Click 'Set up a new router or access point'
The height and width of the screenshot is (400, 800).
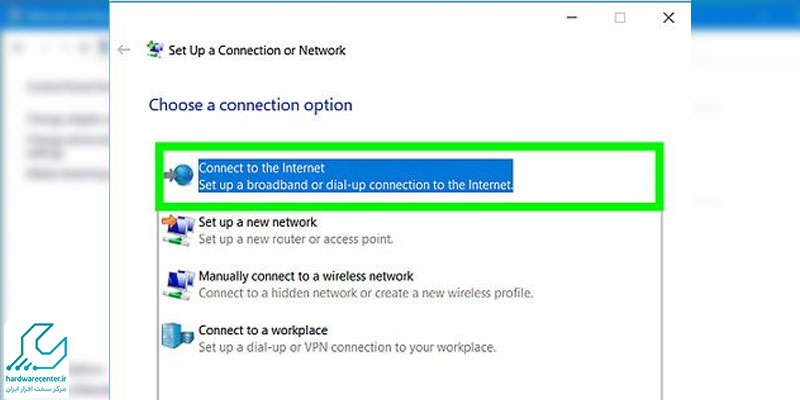tap(296, 239)
